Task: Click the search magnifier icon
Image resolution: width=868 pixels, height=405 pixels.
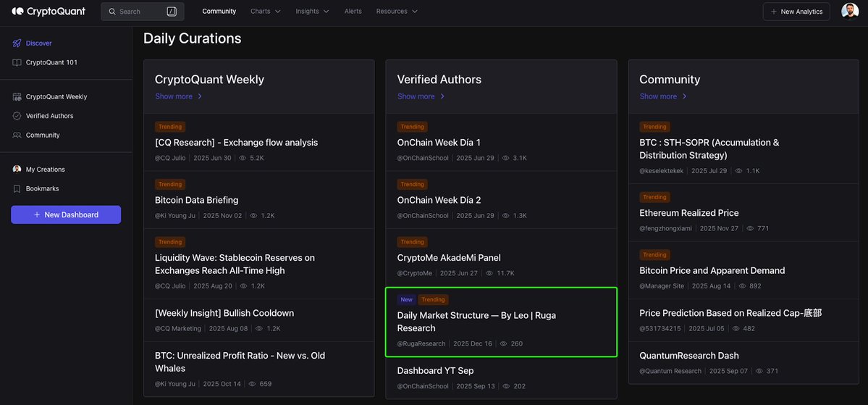Action: 112,12
